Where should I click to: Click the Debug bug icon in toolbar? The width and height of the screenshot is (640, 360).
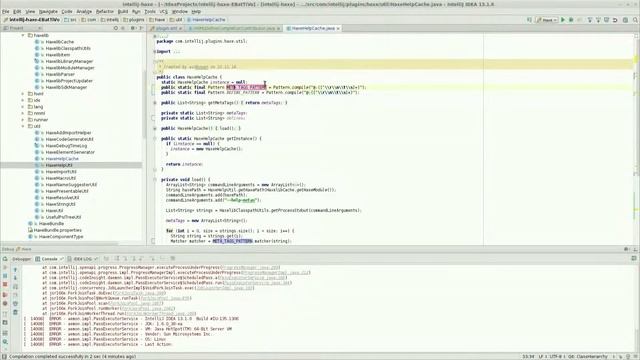[x=571, y=20]
